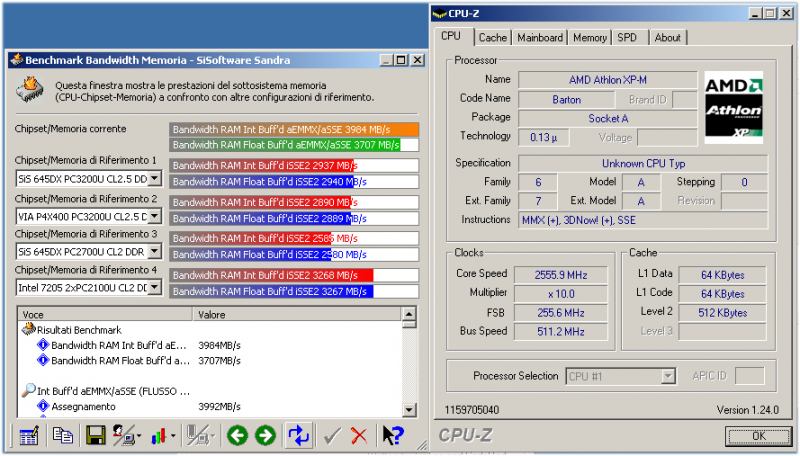Click the Assegnamento 3992MB/s value
The height and width of the screenshot is (456, 800).
click(x=219, y=407)
